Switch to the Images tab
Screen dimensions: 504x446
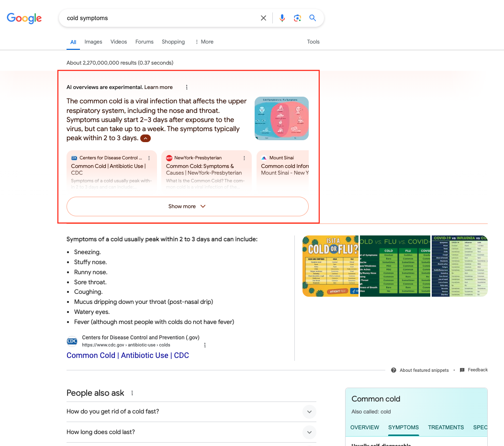point(93,42)
